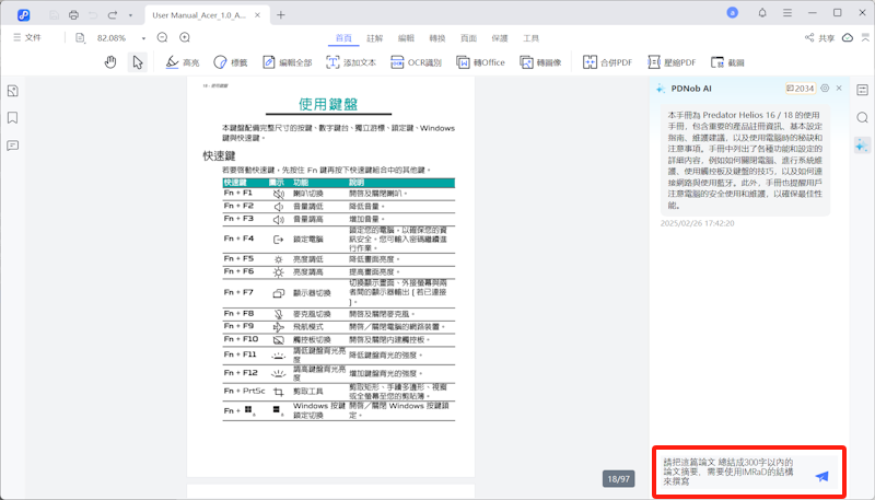Switch to the 首頁 home tab
Screen dimensions: 875x500
(x=343, y=38)
